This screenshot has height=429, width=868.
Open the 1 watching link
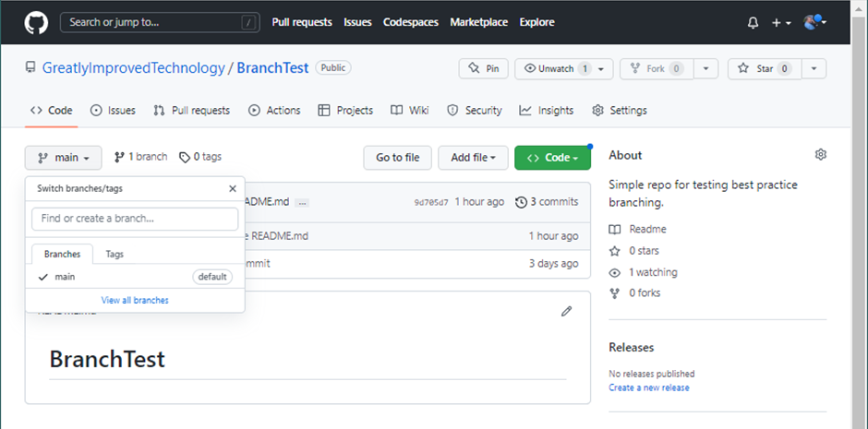pyautogui.click(x=644, y=272)
